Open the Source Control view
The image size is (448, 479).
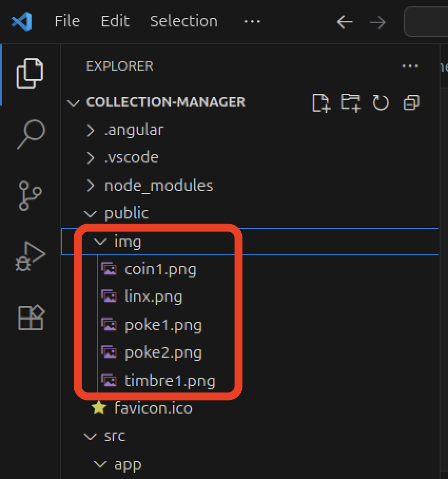[x=30, y=196]
